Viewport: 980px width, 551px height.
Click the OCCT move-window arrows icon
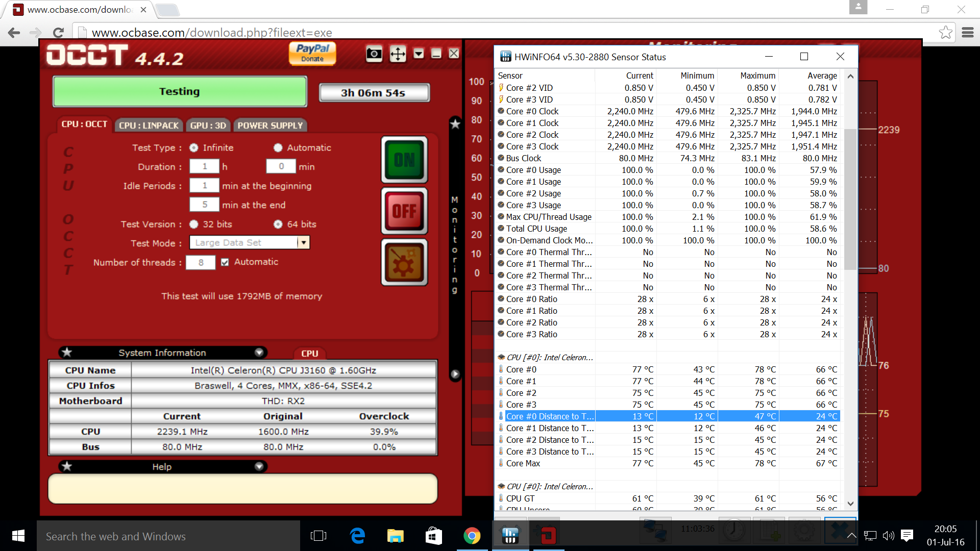coord(398,54)
